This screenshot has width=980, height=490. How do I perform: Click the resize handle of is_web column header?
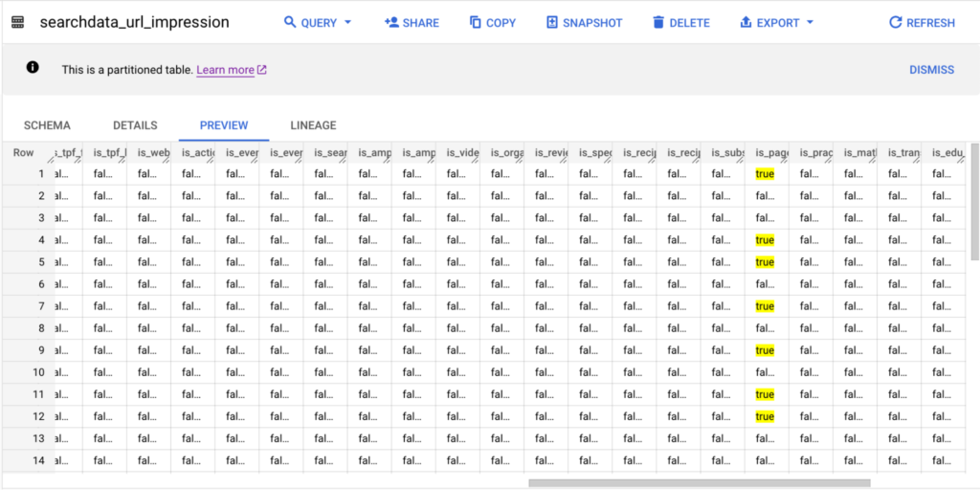click(x=167, y=159)
